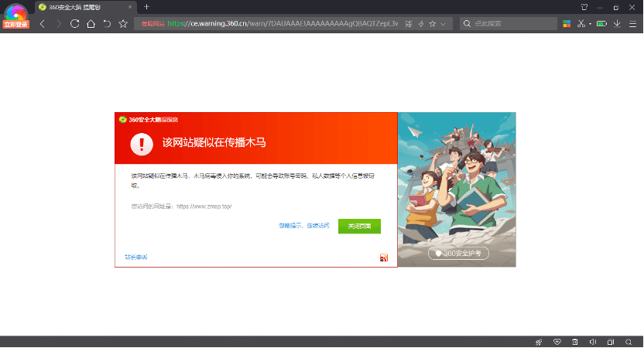Click the heart health status bar icon
This screenshot has width=644, height=348.
(557, 342)
